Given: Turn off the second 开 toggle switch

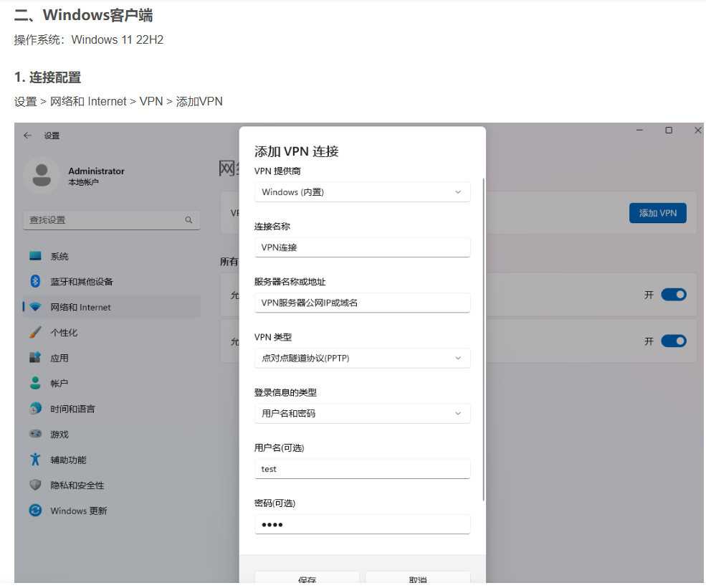Looking at the screenshot, I should (x=674, y=341).
